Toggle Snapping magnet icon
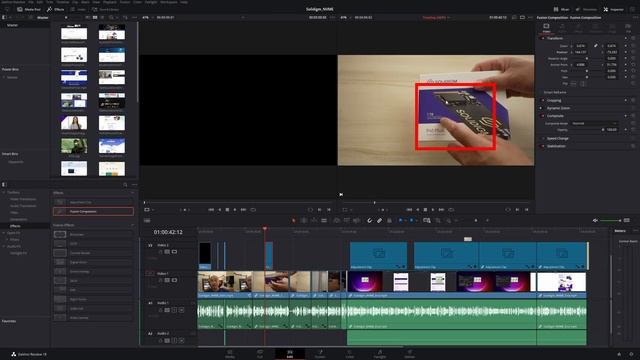 coord(369,220)
